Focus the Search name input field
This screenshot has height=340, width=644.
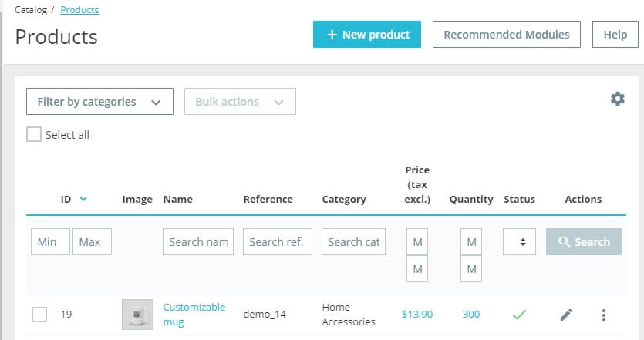pyautogui.click(x=197, y=242)
